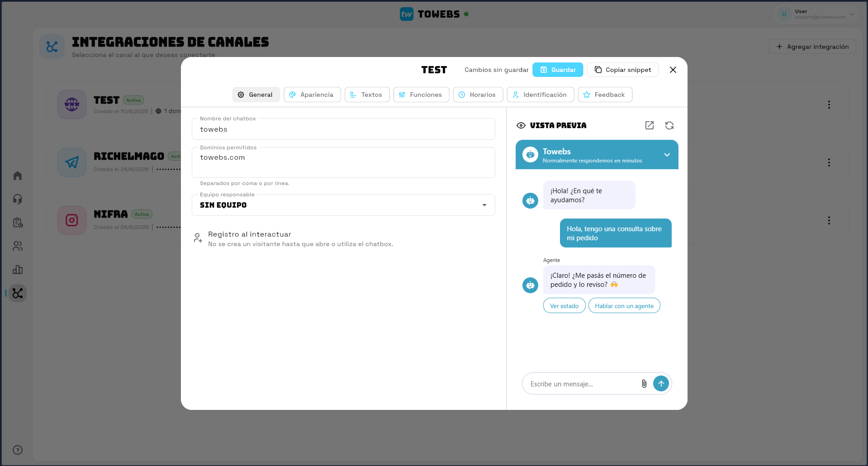Click the Copiar snippet button
868x466 pixels.
click(x=622, y=70)
